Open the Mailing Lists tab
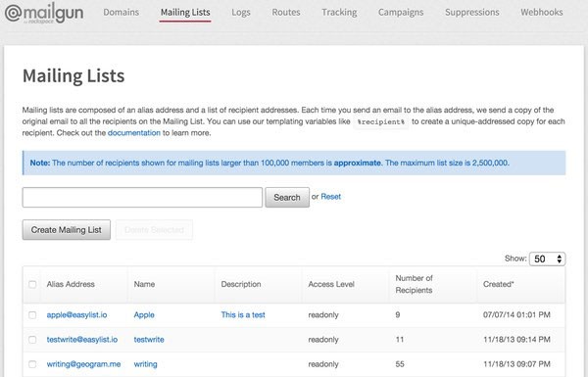This screenshot has width=588, height=377. [185, 13]
